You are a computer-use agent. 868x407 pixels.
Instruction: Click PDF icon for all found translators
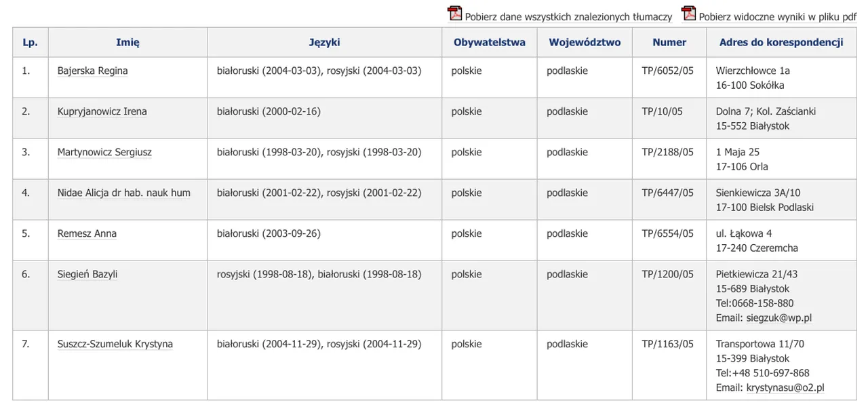[x=454, y=13]
